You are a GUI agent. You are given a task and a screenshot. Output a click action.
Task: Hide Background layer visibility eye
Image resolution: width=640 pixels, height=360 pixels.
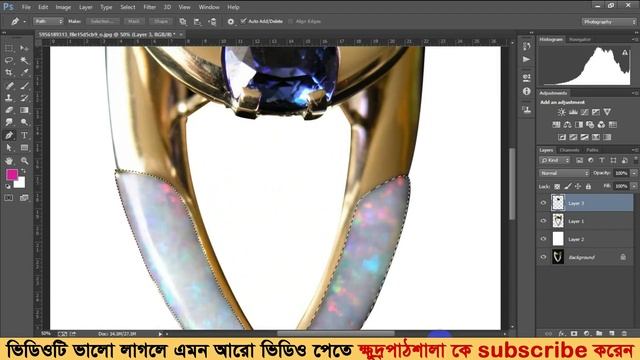pyautogui.click(x=543, y=257)
